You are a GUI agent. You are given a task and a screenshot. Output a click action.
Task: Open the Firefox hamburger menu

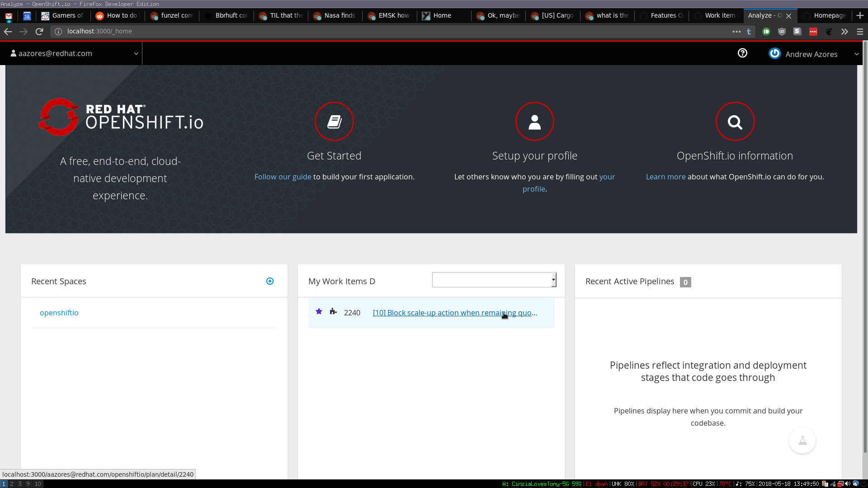859,32
